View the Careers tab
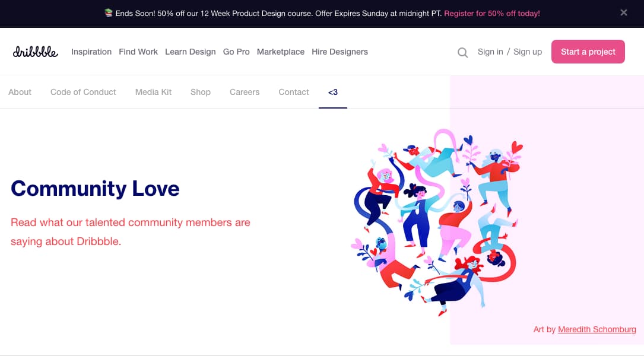Viewport: 644px width, 356px height. pos(245,92)
